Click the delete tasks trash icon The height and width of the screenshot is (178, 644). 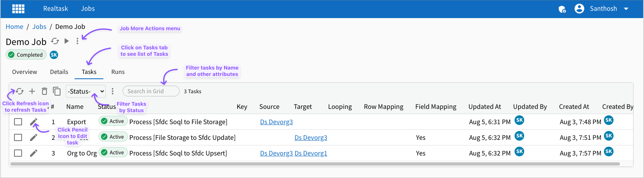[x=44, y=91]
